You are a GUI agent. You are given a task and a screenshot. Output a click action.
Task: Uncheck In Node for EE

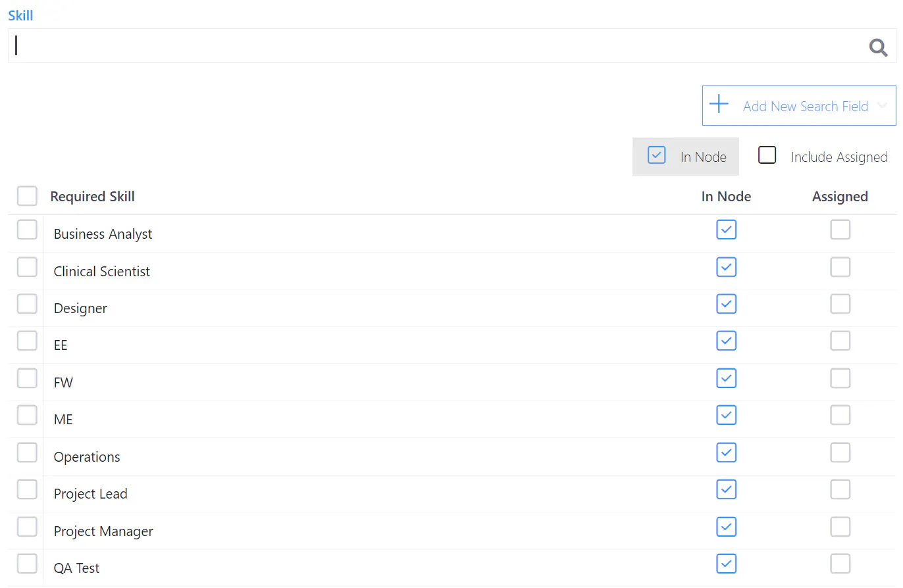[726, 341]
